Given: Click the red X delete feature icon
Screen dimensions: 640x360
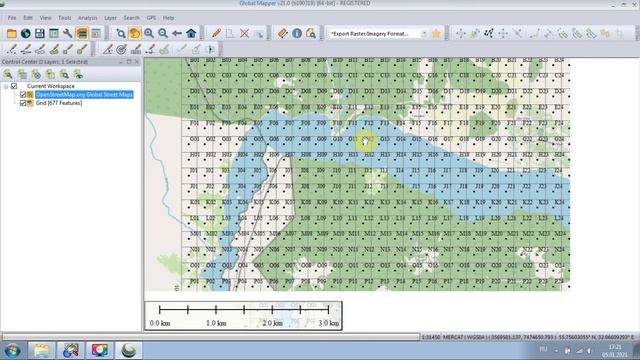Looking at the screenshot, I should pyautogui.click(x=244, y=33).
